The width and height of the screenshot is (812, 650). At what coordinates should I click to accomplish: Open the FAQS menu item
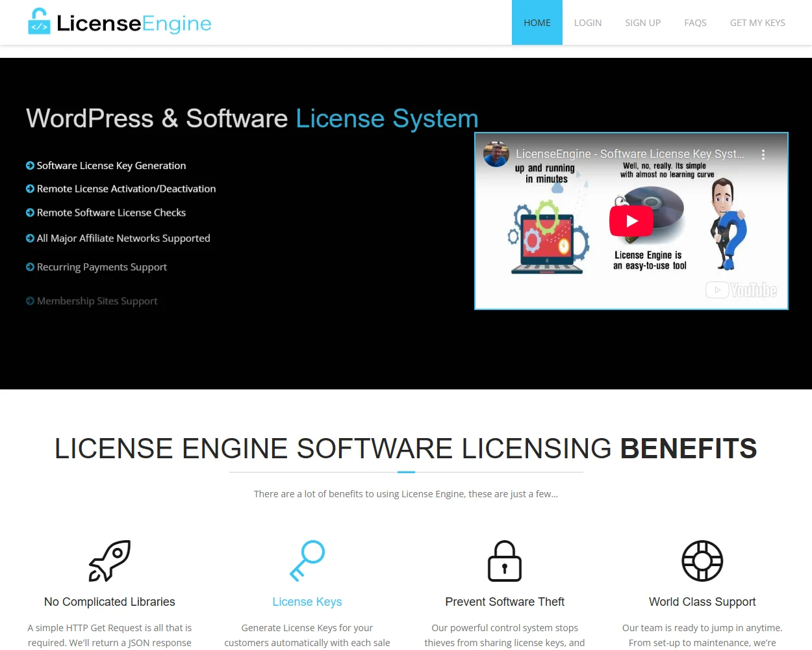click(x=695, y=23)
